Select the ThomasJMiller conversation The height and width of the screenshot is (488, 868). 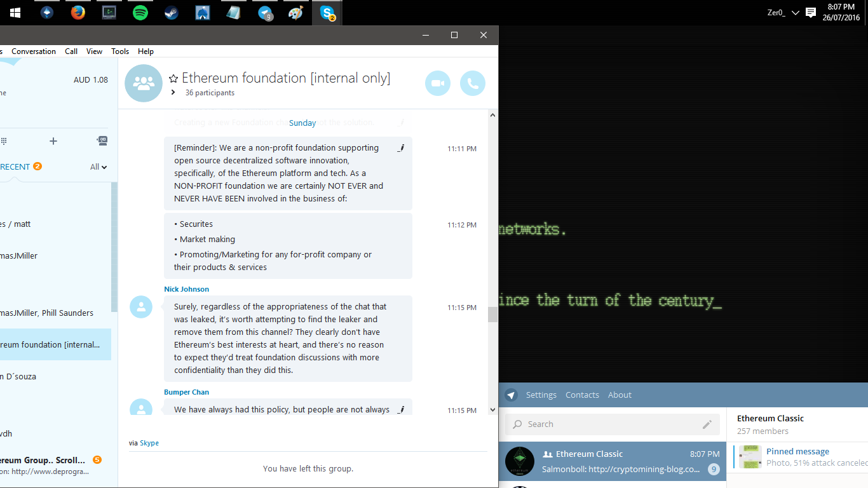(x=55, y=255)
